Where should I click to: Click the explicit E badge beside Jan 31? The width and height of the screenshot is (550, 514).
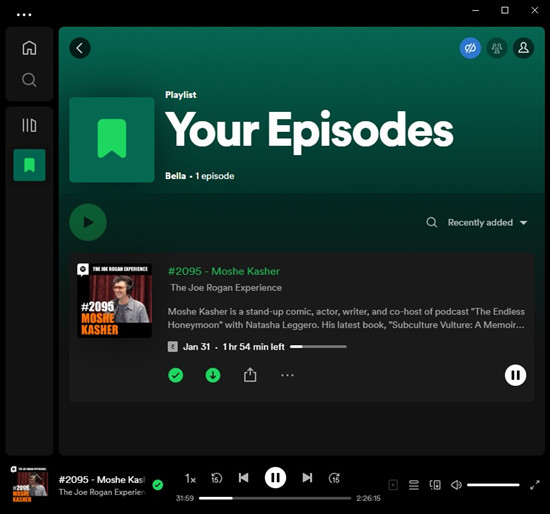coord(173,347)
